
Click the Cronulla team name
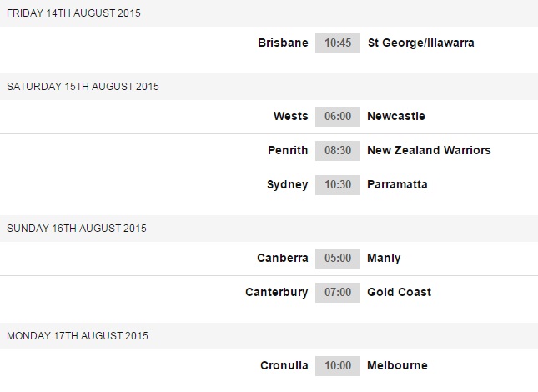click(x=284, y=366)
